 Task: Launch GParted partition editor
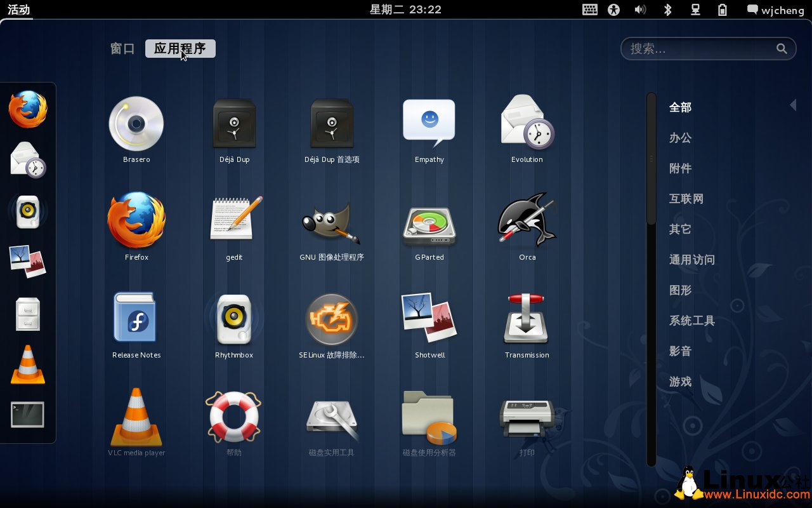(x=429, y=223)
